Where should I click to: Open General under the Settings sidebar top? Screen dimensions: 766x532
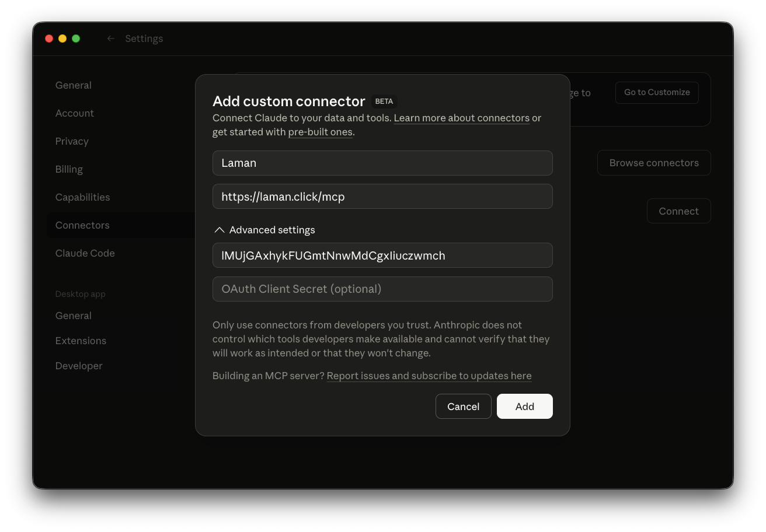74,85
